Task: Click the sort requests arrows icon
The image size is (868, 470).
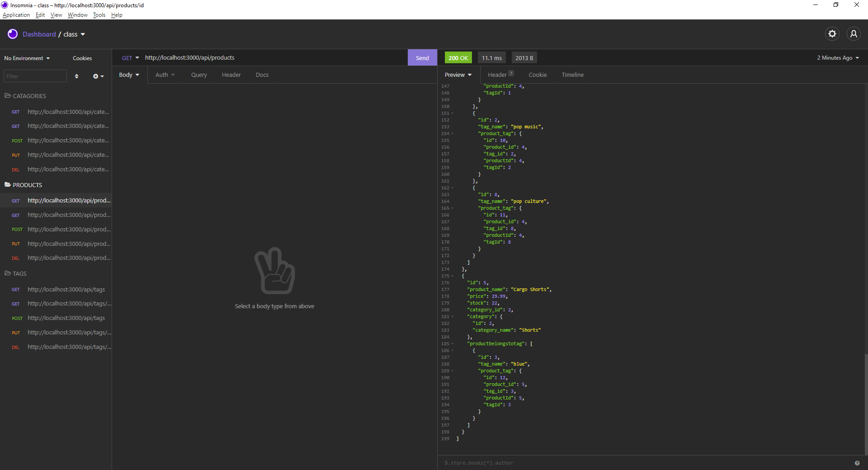Action: pyautogui.click(x=76, y=76)
